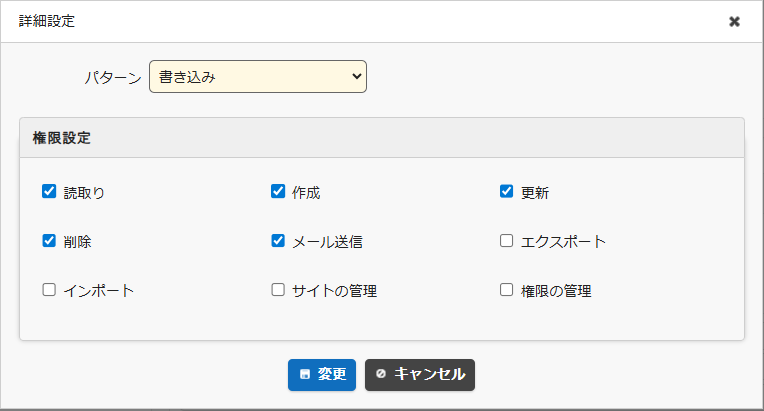
Task: Toggle off the 削除 permission checkbox
Action: click(x=49, y=241)
